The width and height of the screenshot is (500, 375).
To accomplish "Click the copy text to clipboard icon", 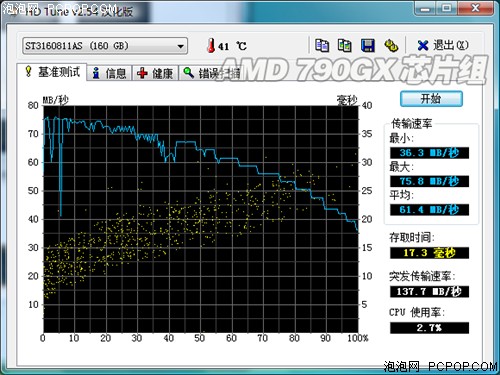I will pos(322,45).
